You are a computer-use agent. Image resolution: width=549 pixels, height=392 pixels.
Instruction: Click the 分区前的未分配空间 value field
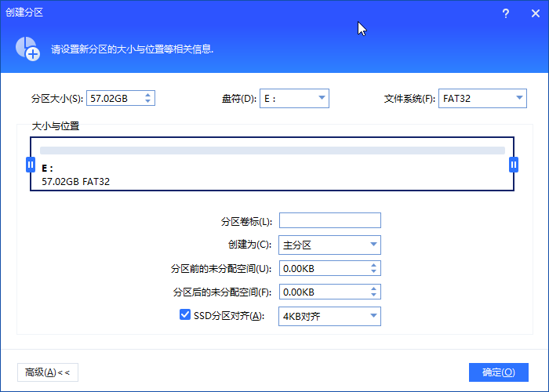pyautogui.click(x=322, y=269)
